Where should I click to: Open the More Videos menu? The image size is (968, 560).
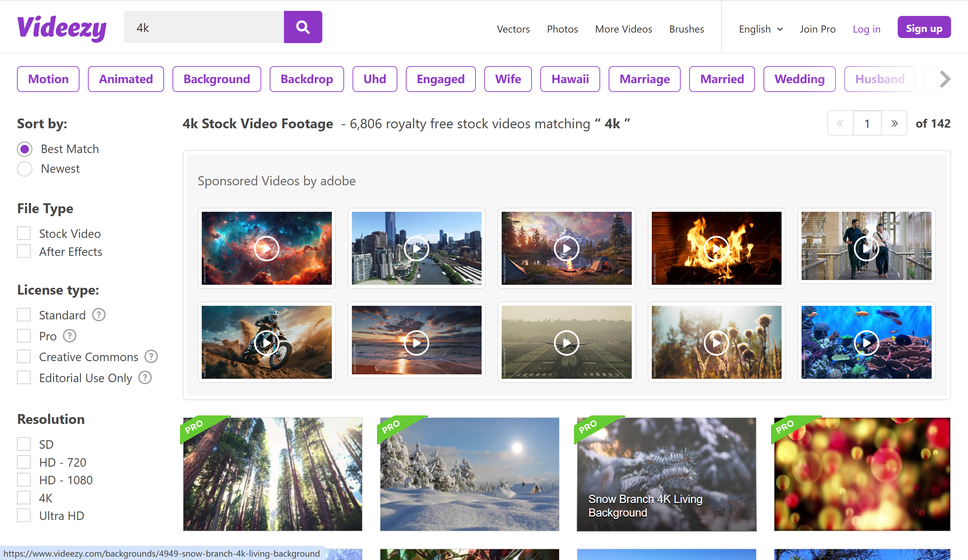coord(624,29)
